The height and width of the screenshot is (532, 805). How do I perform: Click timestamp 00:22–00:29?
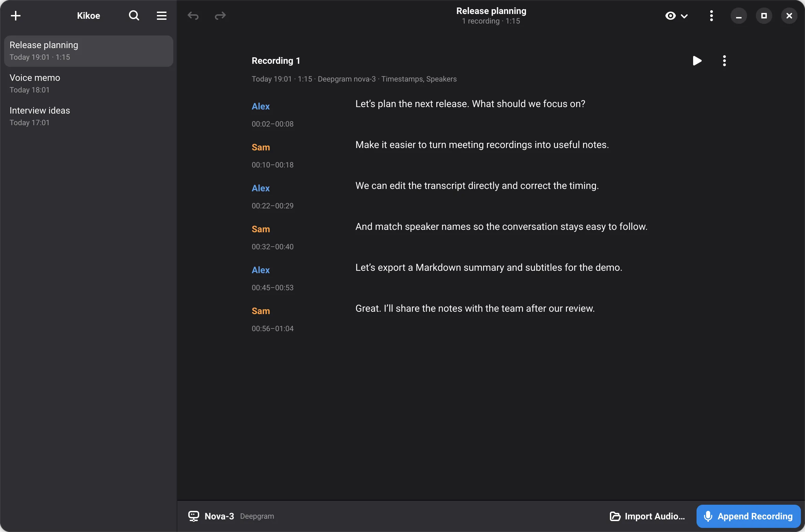pos(273,206)
